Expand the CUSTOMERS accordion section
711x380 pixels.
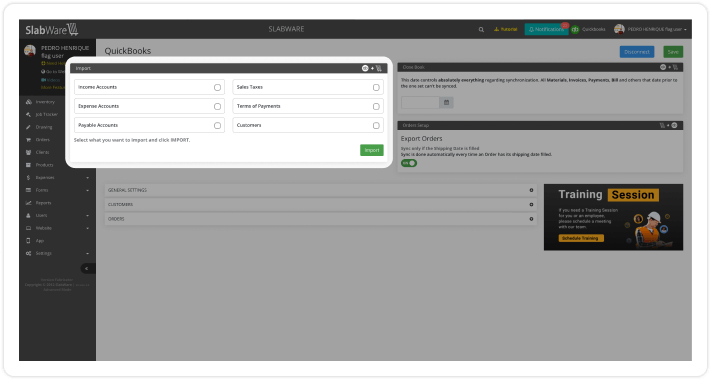(x=321, y=205)
